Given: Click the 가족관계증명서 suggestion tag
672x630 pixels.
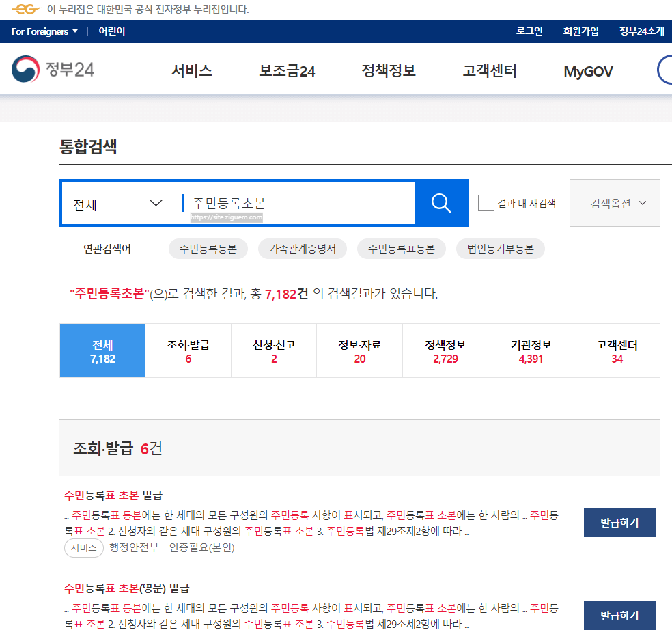Looking at the screenshot, I should [303, 249].
